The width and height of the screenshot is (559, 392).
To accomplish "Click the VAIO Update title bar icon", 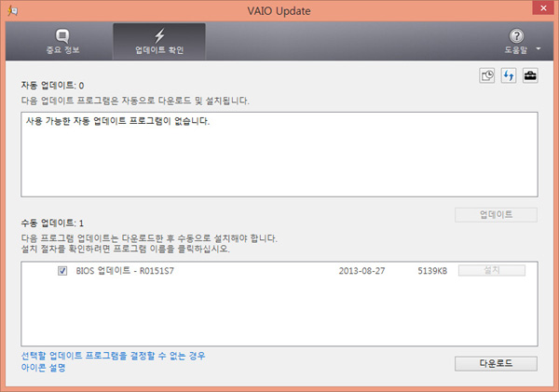I will (x=12, y=11).
